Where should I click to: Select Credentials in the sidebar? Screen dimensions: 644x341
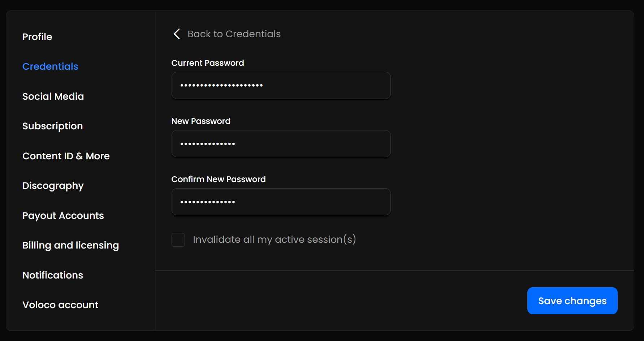point(50,66)
